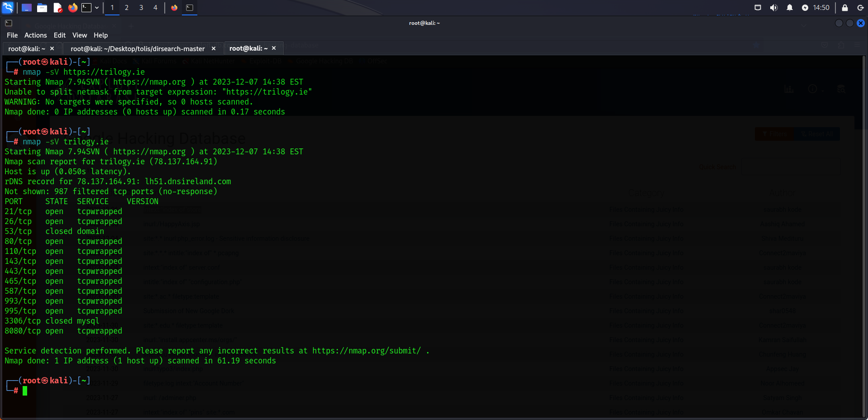
Task: Open the File menu
Action: tap(12, 35)
